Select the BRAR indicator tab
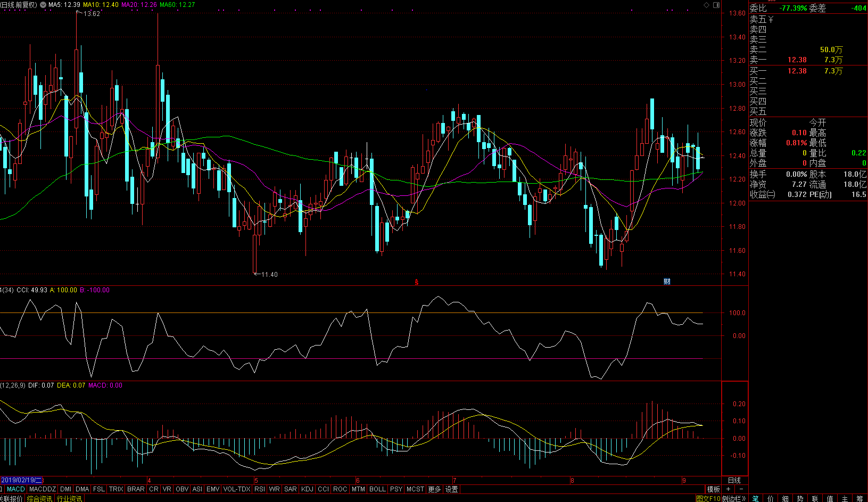Image resolution: width=868 pixels, height=502 pixels. tap(136, 489)
